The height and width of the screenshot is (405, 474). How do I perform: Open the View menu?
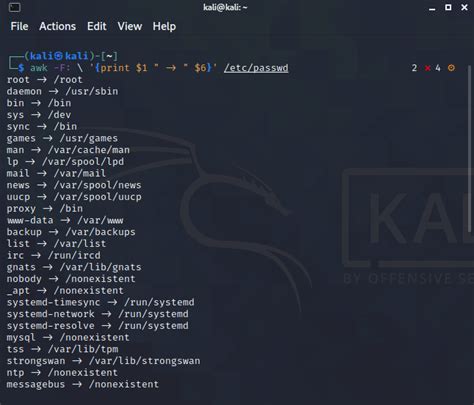[x=130, y=26]
